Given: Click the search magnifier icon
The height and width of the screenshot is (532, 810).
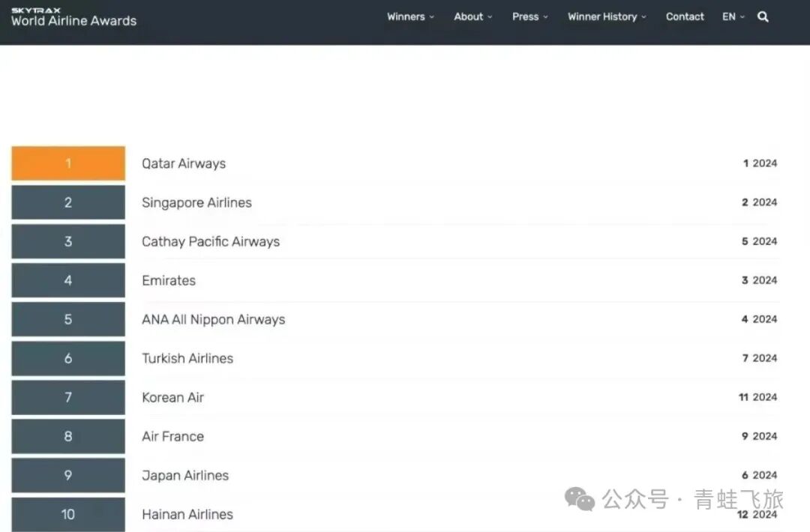Looking at the screenshot, I should pyautogui.click(x=763, y=17).
